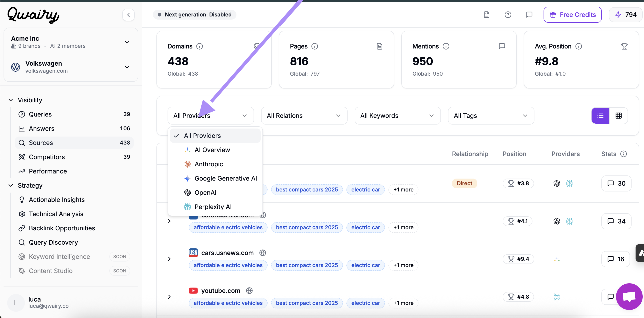Switch to list view
Screen dimensions: 644x318
(x=600, y=116)
